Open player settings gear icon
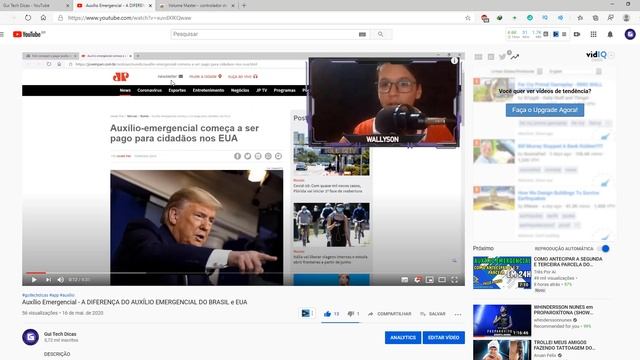Screen dimensions: 640x360 click(417, 280)
